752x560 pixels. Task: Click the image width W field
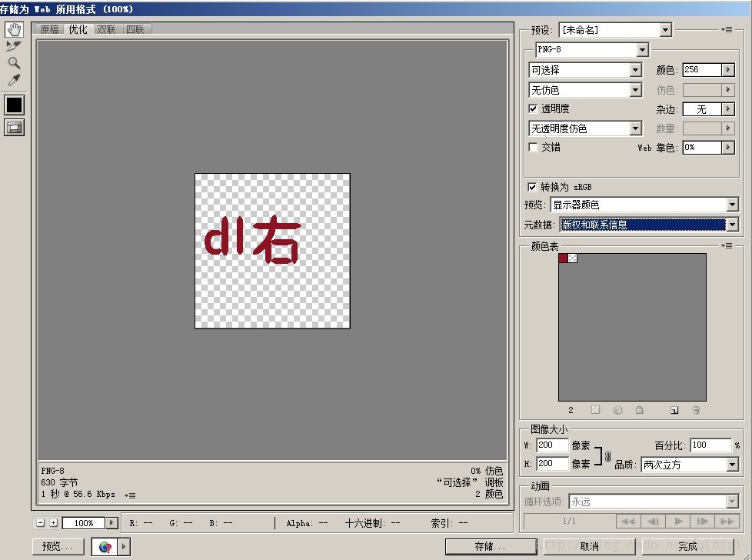click(x=552, y=445)
